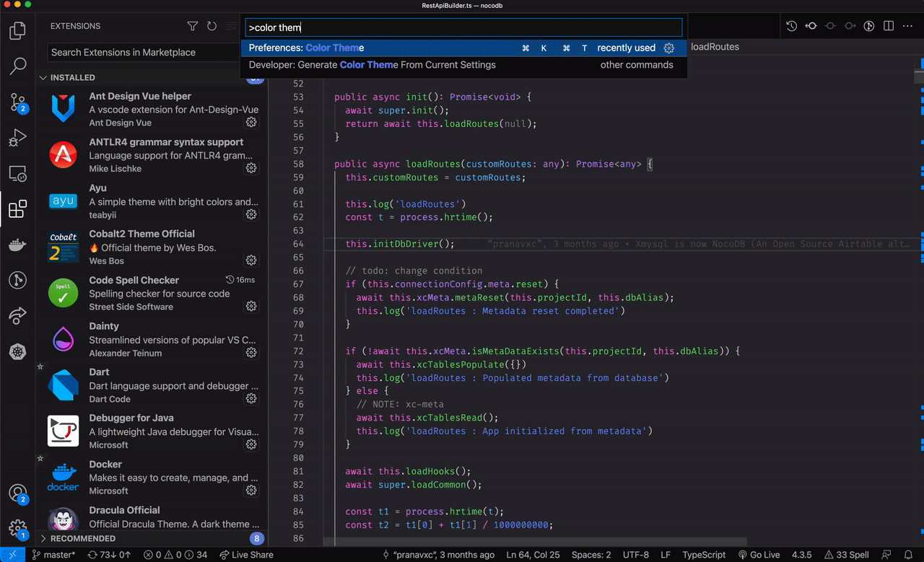The image size is (924, 562).
Task: Open the Live Share view in activity bar
Action: point(18,315)
